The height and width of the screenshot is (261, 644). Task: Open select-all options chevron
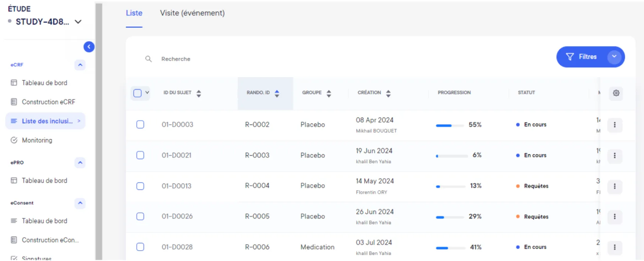(147, 93)
